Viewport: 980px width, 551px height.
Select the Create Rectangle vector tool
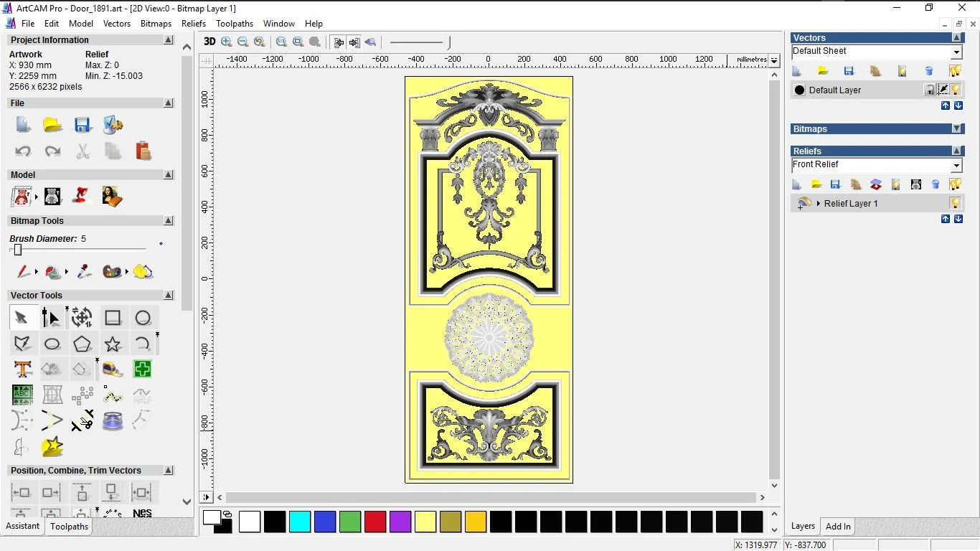pos(113,318)
